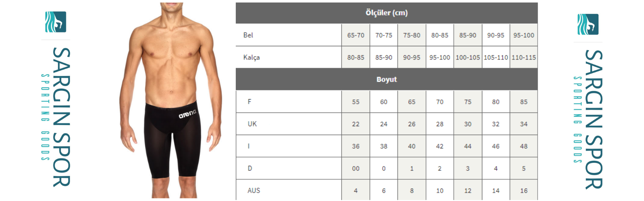Screen dimensions: 644x201
Task: Select Kalça value 110-115 cell
Action: point(524,57)
